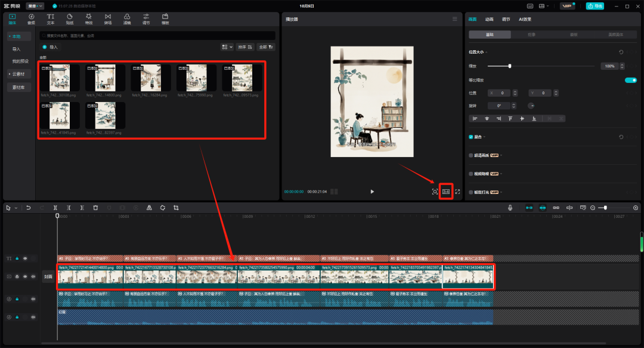The width and height of the screenshot is (644, 348).
Task: Click the 导入 import button
Action: pyautogui.click(x=51, y=47)
